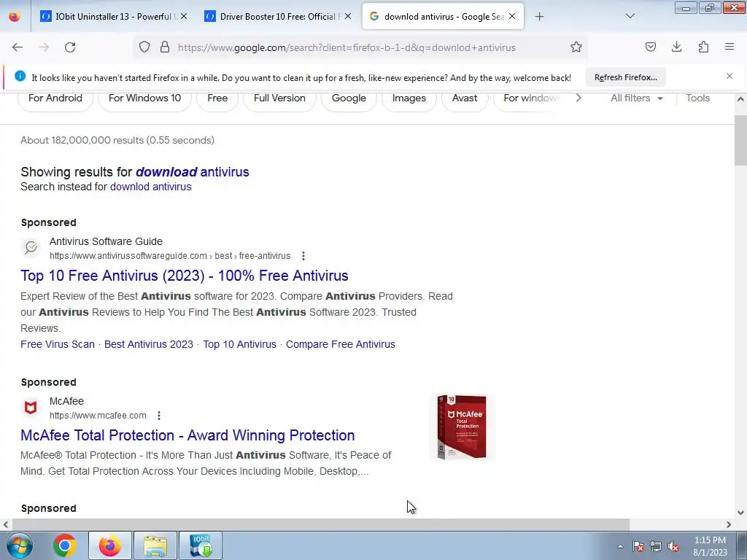Open the Windows Start orb
The width and height of the screenshot is (747, 560).
pos(19,545)
